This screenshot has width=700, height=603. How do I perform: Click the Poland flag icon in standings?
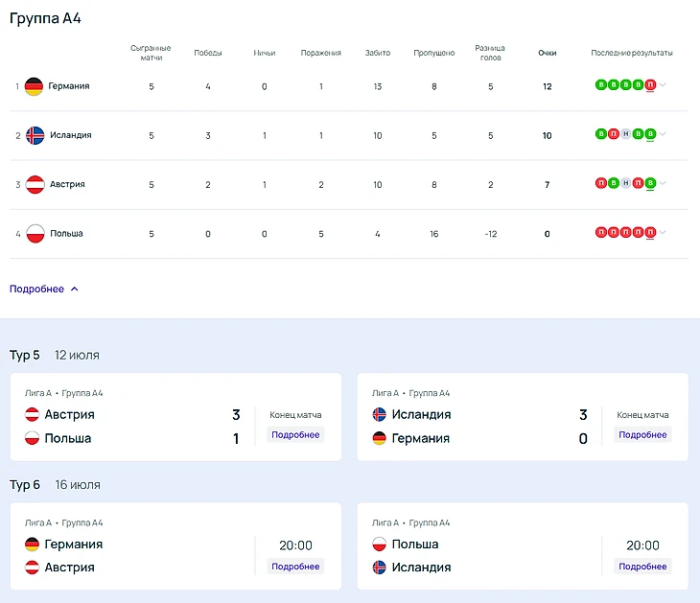click(35, 233)
